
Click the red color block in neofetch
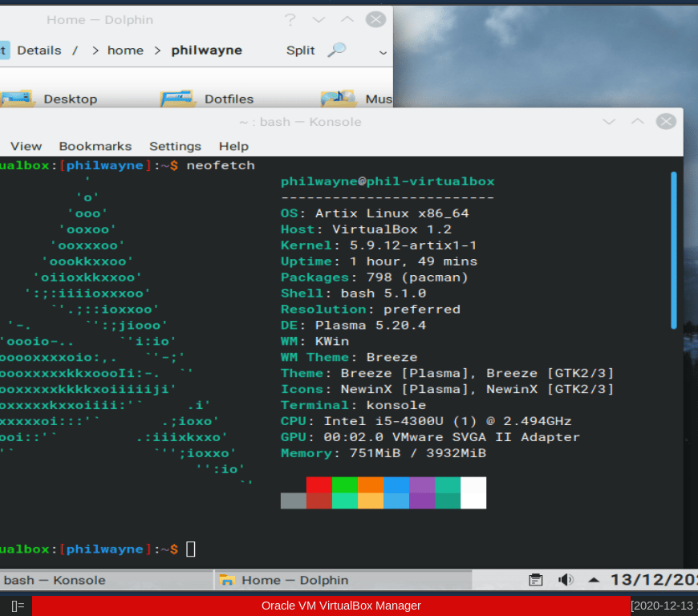tap(319, 484)
